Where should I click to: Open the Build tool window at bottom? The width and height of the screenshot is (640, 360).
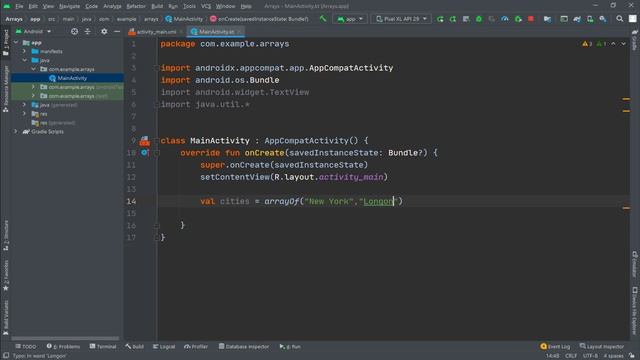tap(135, 347)
